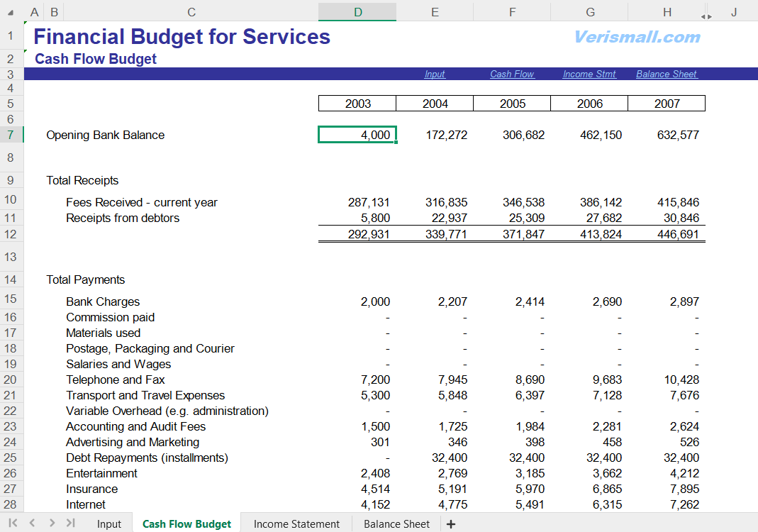Follow the Input hyperlink in header bar
The height and width of the screenshot is (532, 758).
(435, 74)
